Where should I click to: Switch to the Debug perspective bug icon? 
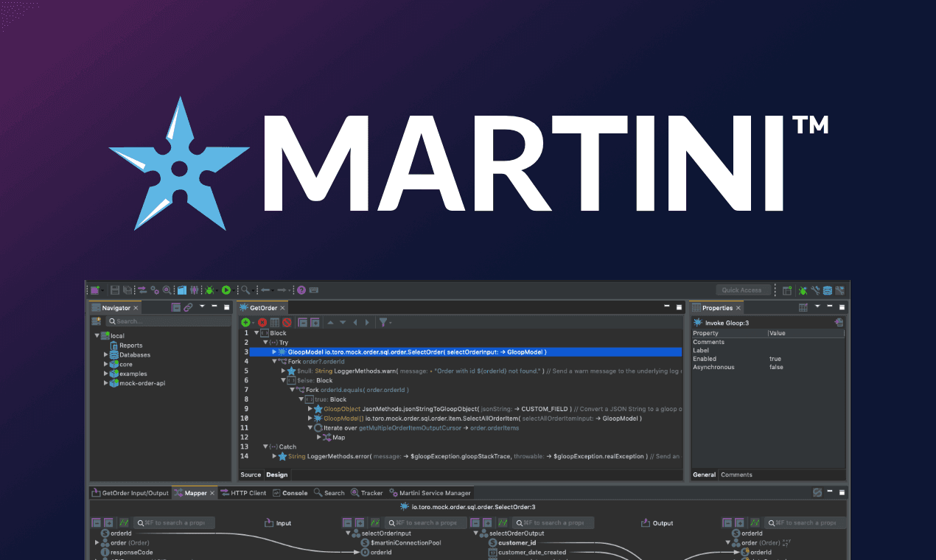pos(803,290)
